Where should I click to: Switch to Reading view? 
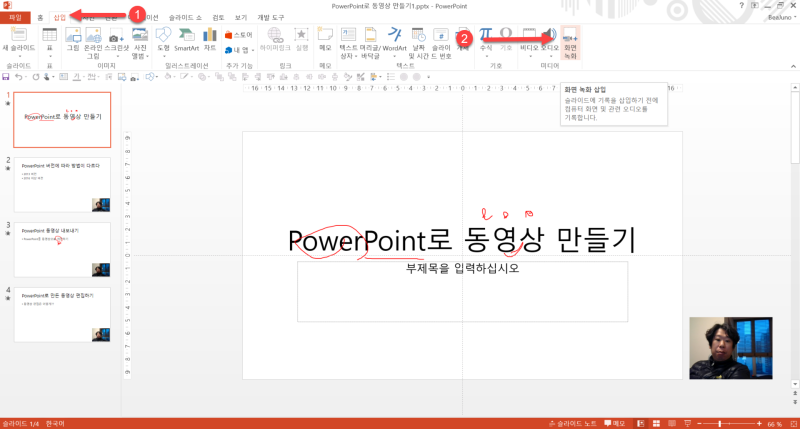(x=672, y=424)
